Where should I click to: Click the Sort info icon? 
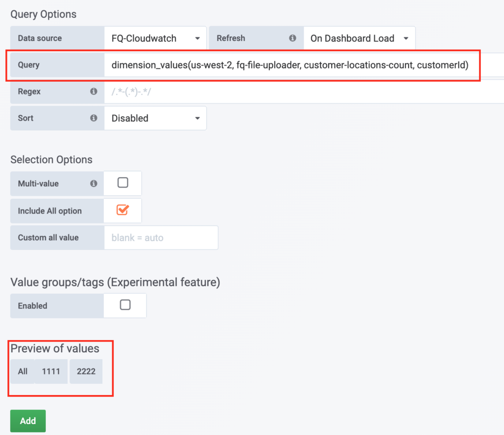[94, 118]
